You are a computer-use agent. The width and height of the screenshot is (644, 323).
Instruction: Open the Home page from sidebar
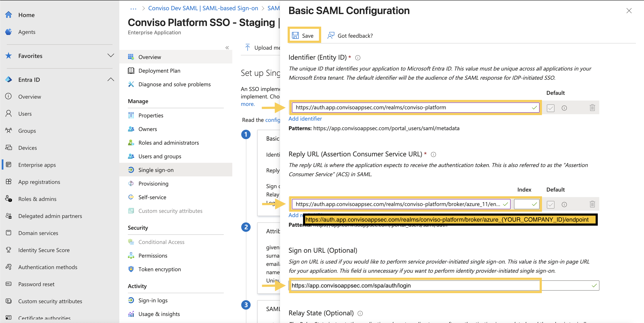click(26, 15)
